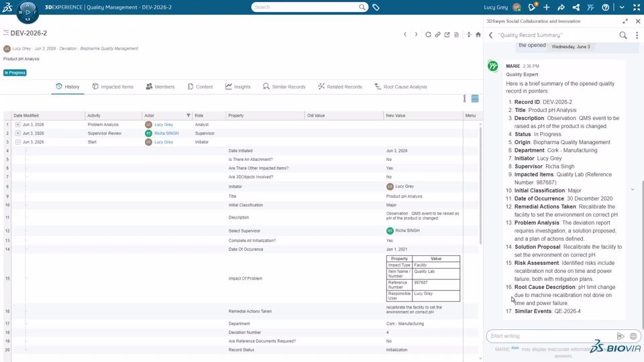The width and height of the screenshot is (644, 362).
Task: Open the Content tab
Action: tap(200, 86)
